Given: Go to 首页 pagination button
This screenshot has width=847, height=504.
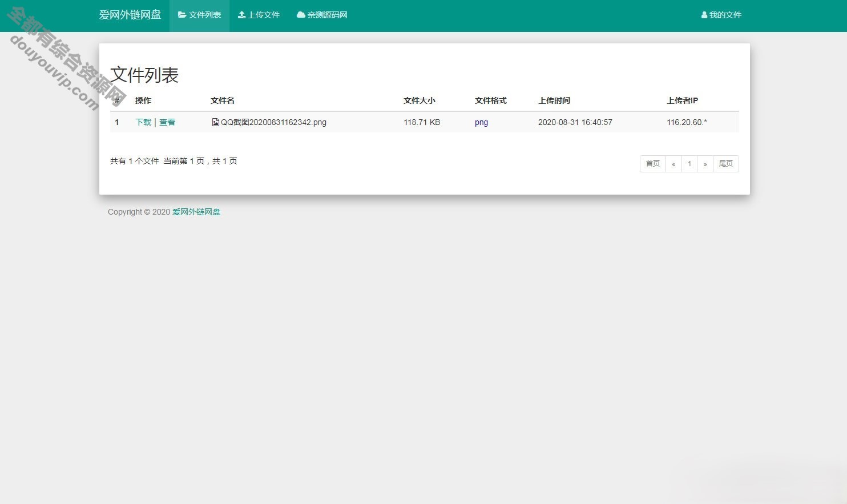Looking at the screenshot, I should (653, 164).
